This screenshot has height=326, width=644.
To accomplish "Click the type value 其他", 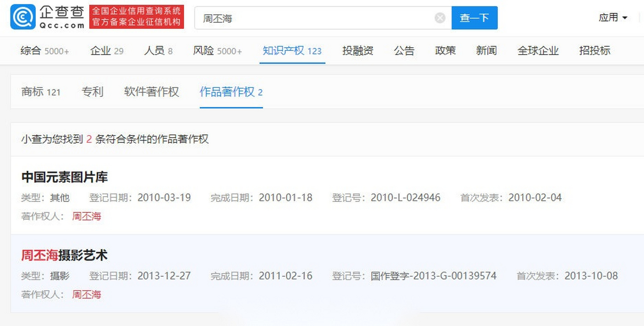I will (60, 198).
